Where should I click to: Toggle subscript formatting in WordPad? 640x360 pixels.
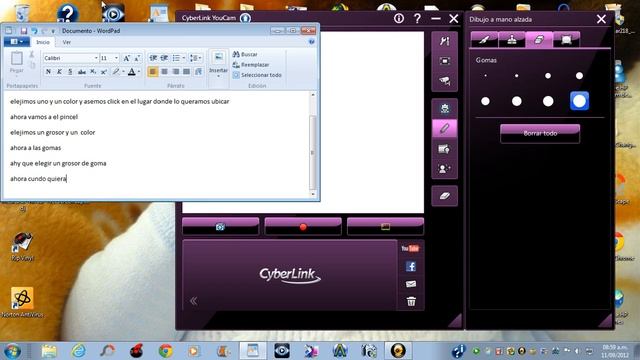[93, 72]
